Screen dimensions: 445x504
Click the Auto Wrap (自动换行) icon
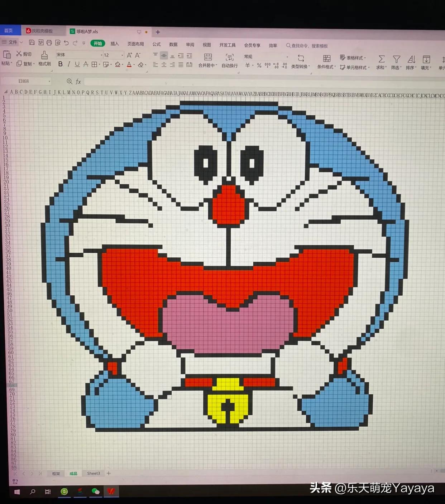(230, 57)
